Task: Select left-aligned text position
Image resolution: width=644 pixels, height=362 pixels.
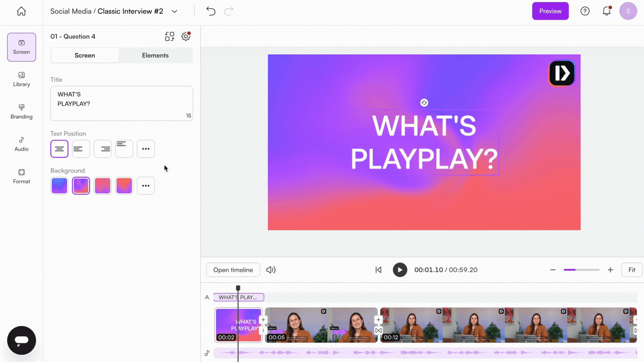Action: click(81, 149)
